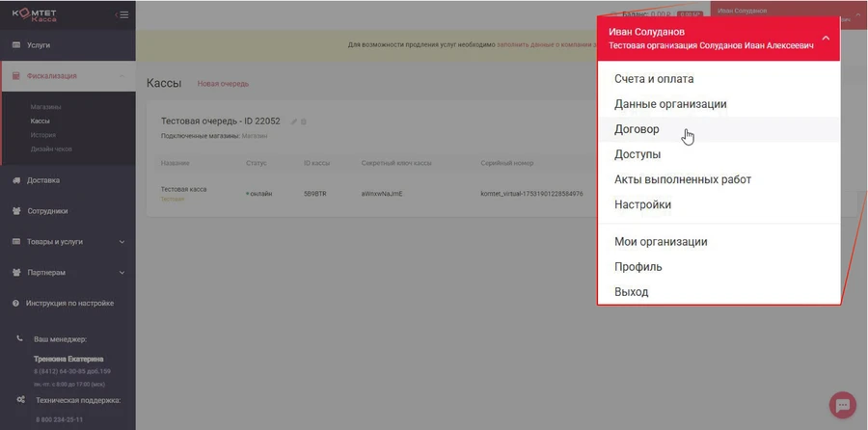Select Выход to log out
The height and width of the screenshot is (430, 868).
tap(631, 292)
